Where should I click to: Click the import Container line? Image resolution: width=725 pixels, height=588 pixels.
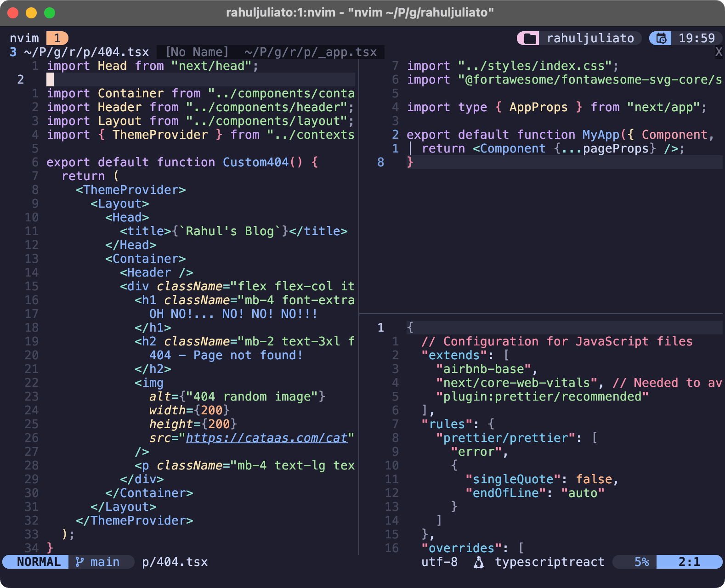pos(200,93)
